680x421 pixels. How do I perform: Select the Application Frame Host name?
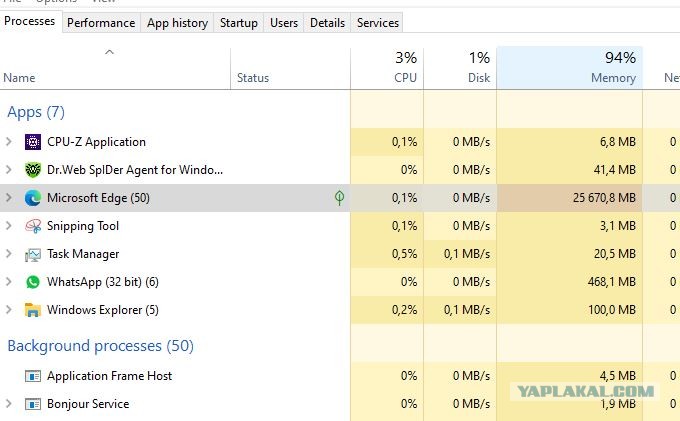click(109, 375)
